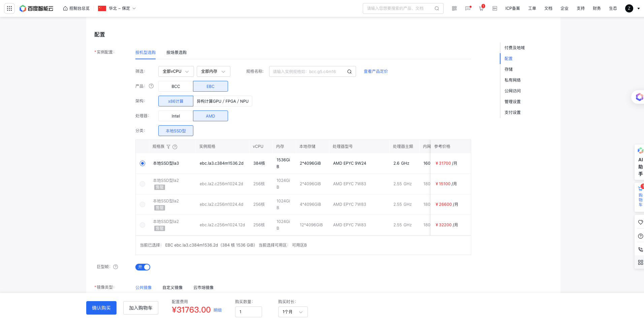Open the product grid menu icon
Image resolution: width=644 pixels, height=322 pixels.
tap(9, 8)
